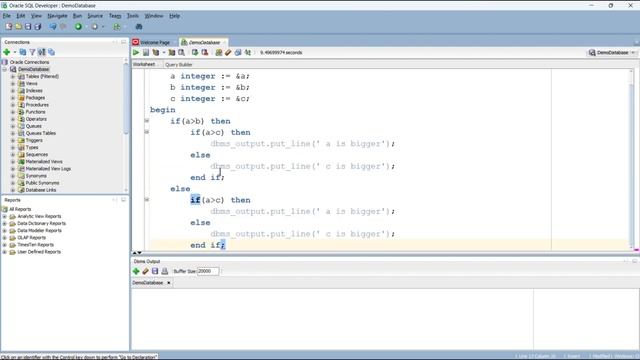Click the funnel Filter icon in Connections
The width and height of the screenshot is (640, 360).
tap(32, 52)
